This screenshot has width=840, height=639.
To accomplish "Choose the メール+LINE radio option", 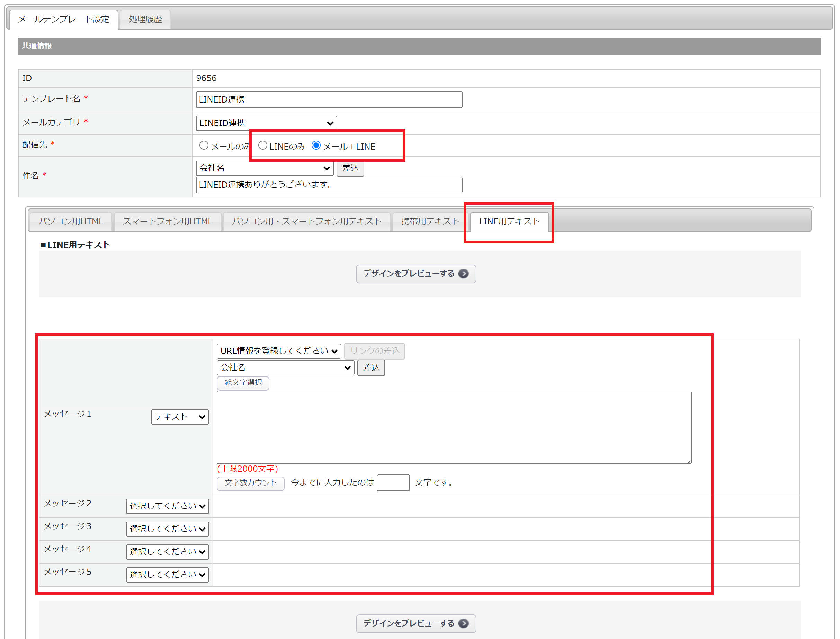I will pos(316,145).
